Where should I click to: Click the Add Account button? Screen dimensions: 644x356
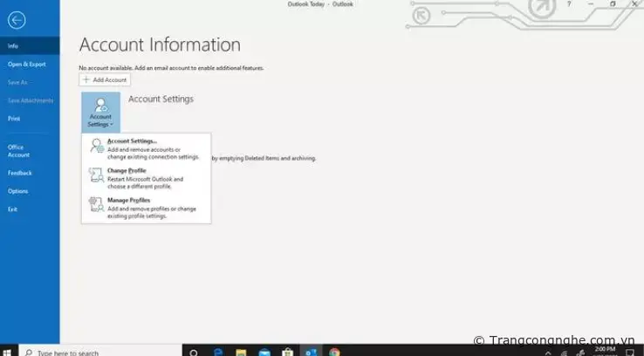click(x=105, y=79)
